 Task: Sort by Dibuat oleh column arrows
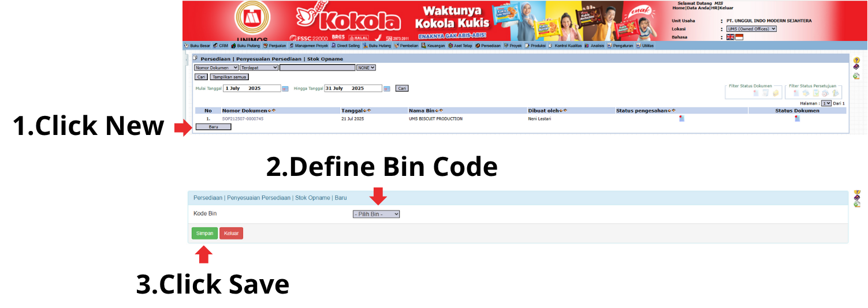point(562,110)
